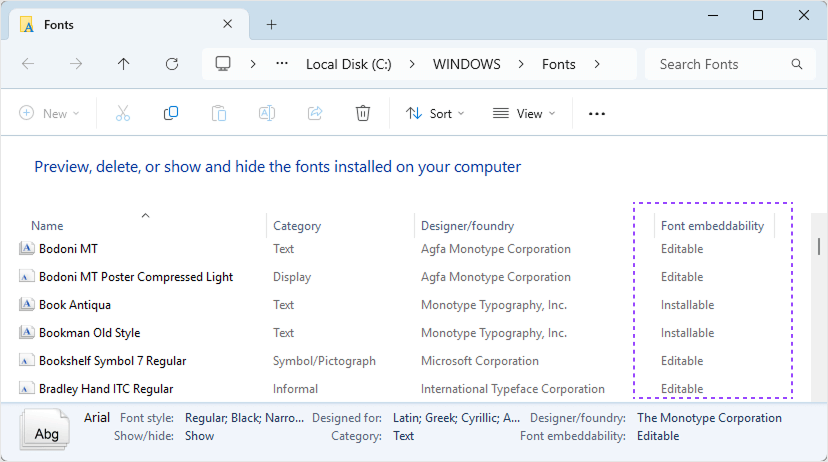This screenshot has height=462, width=828.
Task: Click the Arial Abg preview thumbnail
Action: click(45, 430)
